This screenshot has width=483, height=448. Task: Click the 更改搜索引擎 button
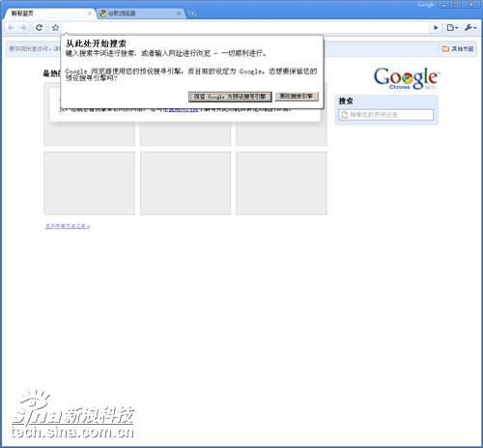coord(297,97)
